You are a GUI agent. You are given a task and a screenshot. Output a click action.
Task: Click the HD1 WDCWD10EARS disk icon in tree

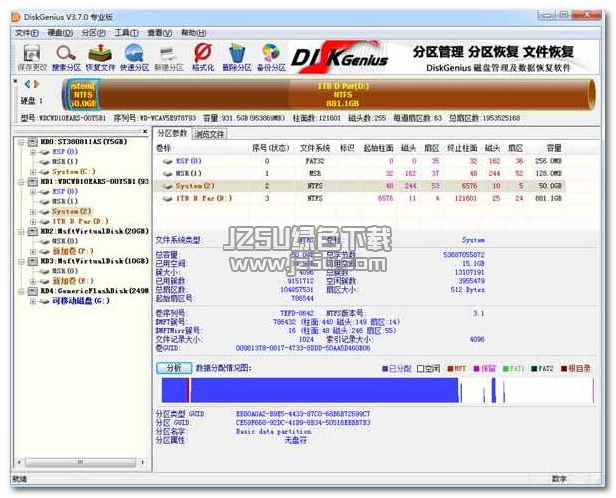click(x=33, y=181)
